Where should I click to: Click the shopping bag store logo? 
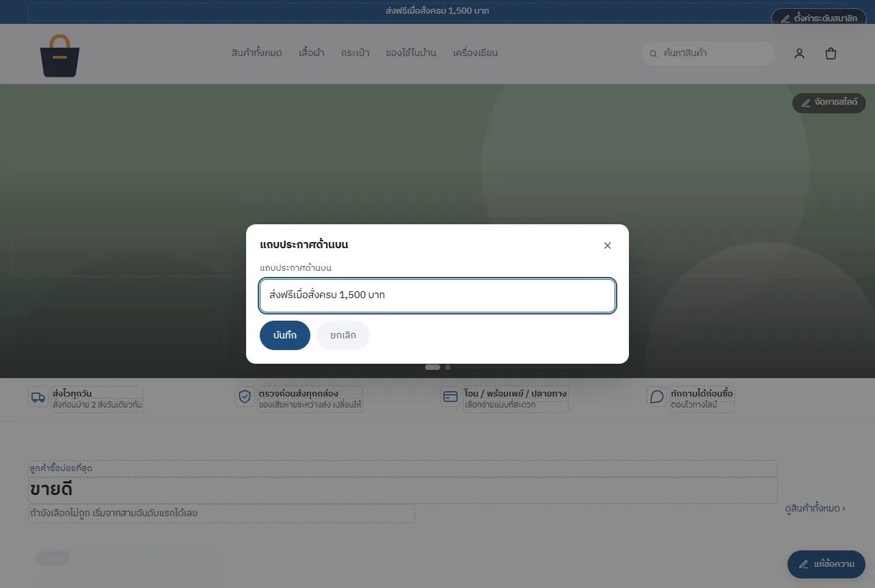[60, 55]
